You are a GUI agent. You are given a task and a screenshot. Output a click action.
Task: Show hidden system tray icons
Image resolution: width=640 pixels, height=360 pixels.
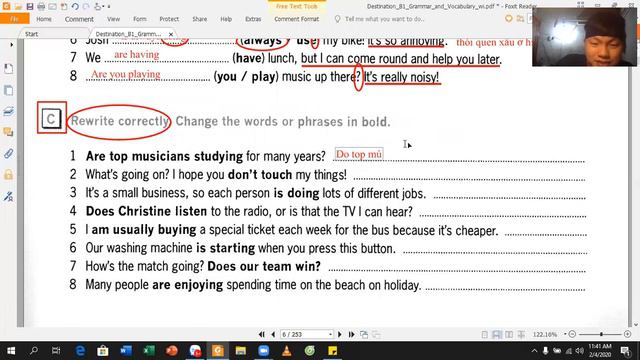tap(534, 351)
